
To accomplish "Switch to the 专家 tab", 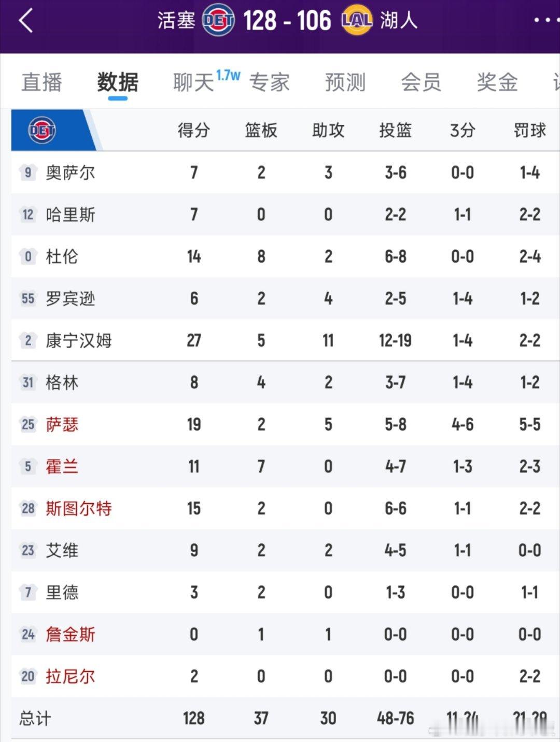I will tap(269, 82).
